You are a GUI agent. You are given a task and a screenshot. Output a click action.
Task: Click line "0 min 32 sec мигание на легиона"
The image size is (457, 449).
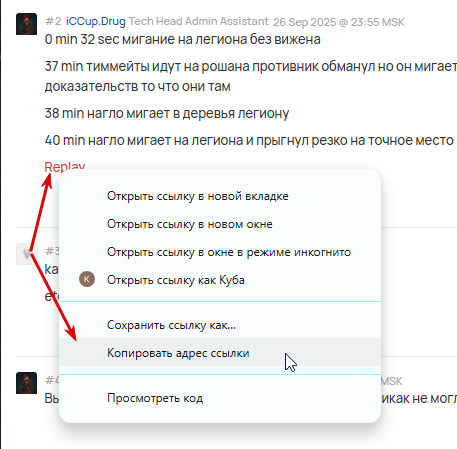pos(183,39)
